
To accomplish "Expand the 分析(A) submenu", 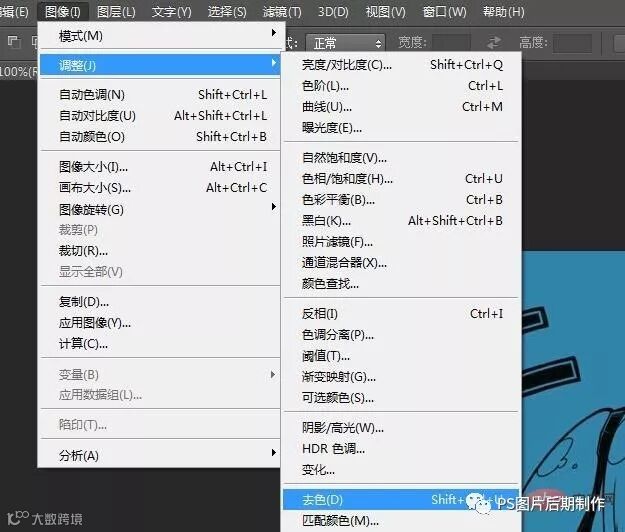I will pos(159,455).
